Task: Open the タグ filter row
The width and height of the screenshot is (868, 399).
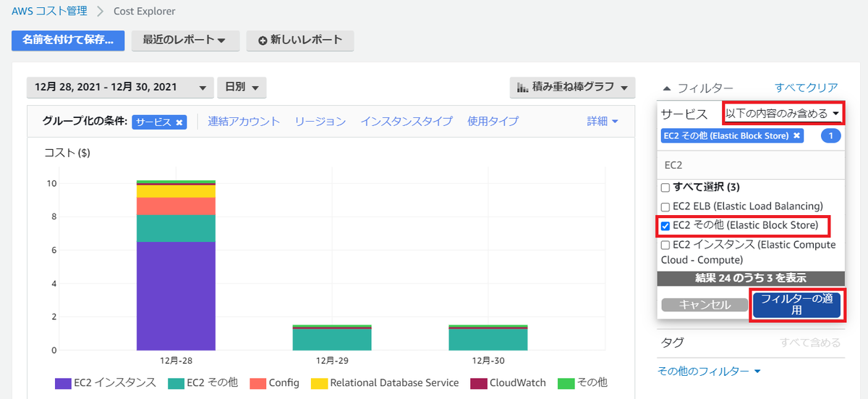Action: click(751, 343)
